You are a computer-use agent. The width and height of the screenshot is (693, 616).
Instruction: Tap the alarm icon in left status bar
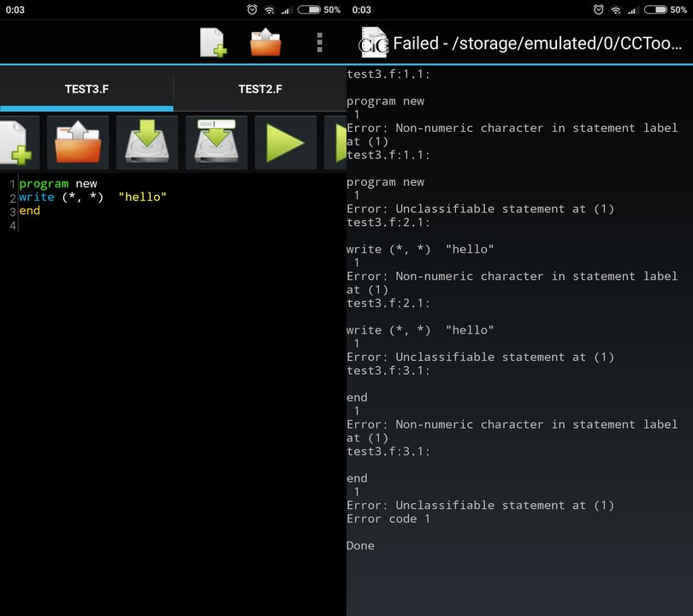coord(252,9)
